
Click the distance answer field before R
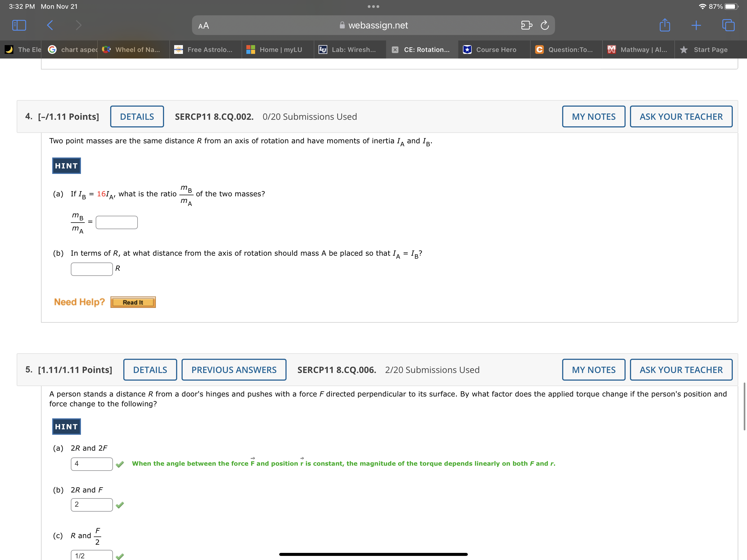click(x=92, y=269)
